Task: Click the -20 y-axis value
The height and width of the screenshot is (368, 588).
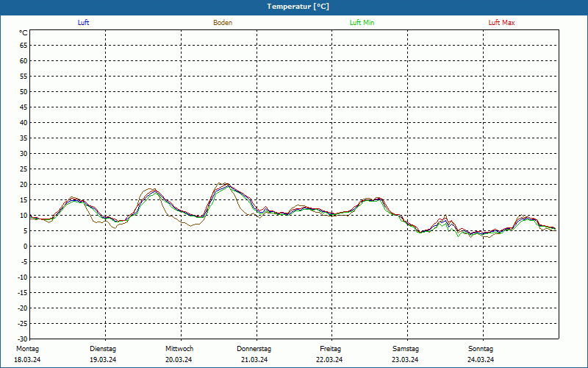Action: 21,308
